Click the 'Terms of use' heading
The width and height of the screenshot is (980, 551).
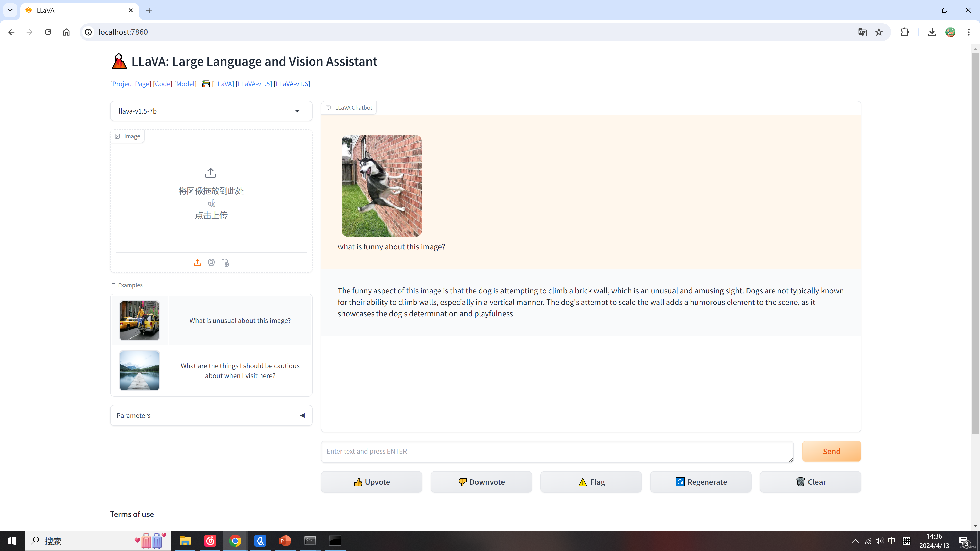132,514
